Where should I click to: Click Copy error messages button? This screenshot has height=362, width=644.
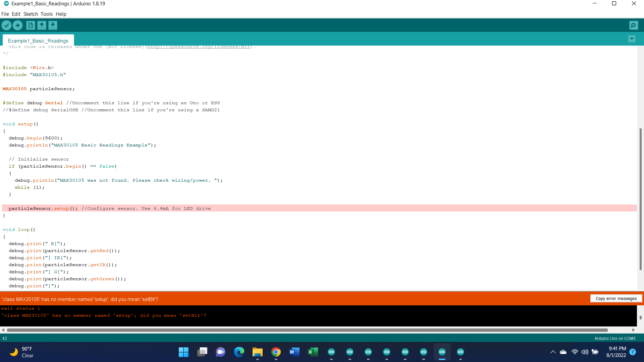tap(616, 299)
